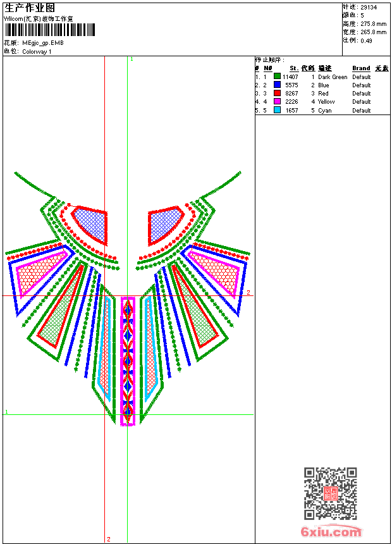Screen dimensions: 392x544
Task: Click the Colorway 1 label
Action: 37,52
